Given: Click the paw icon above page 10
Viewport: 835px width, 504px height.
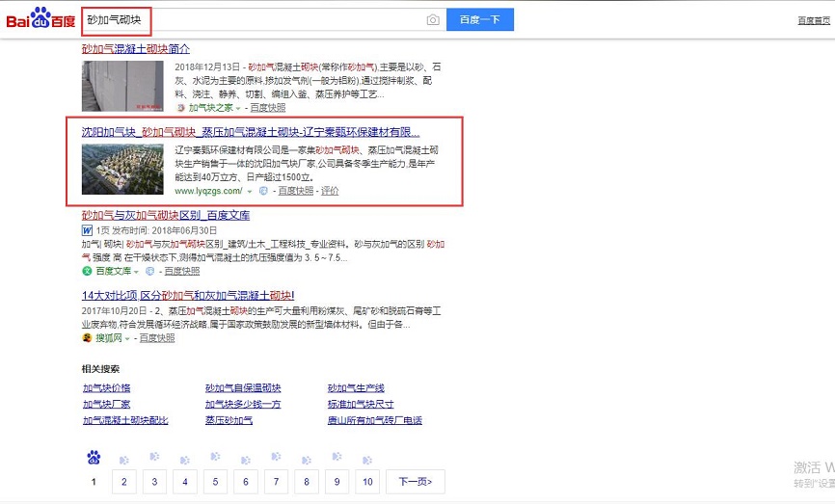Looking at the screenshot, I should click(x=367, y=461).
